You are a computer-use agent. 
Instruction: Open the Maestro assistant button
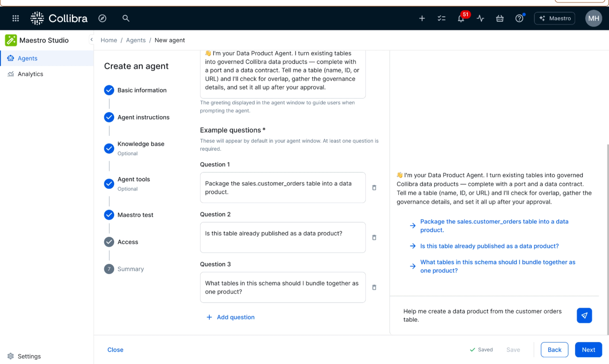pos(554,18)
